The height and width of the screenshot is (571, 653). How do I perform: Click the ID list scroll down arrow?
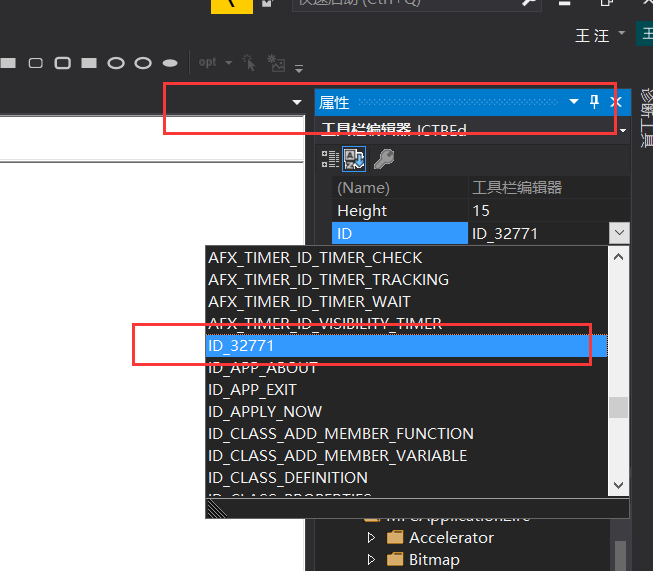coord(618,486)
